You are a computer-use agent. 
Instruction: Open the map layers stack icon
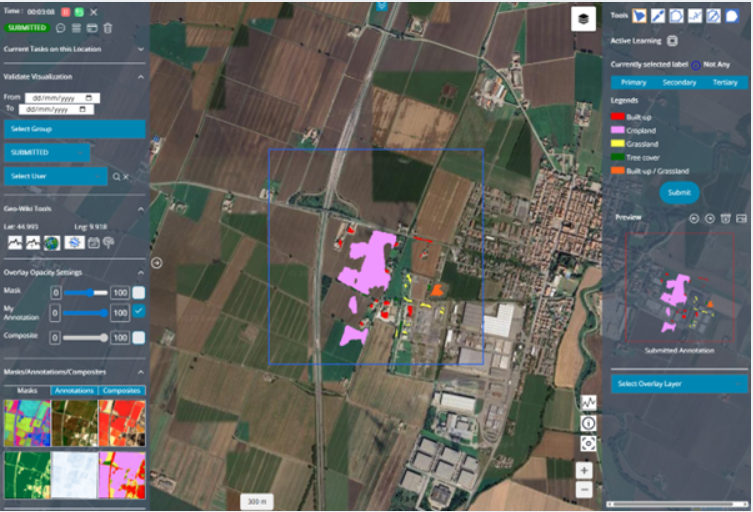583,19
